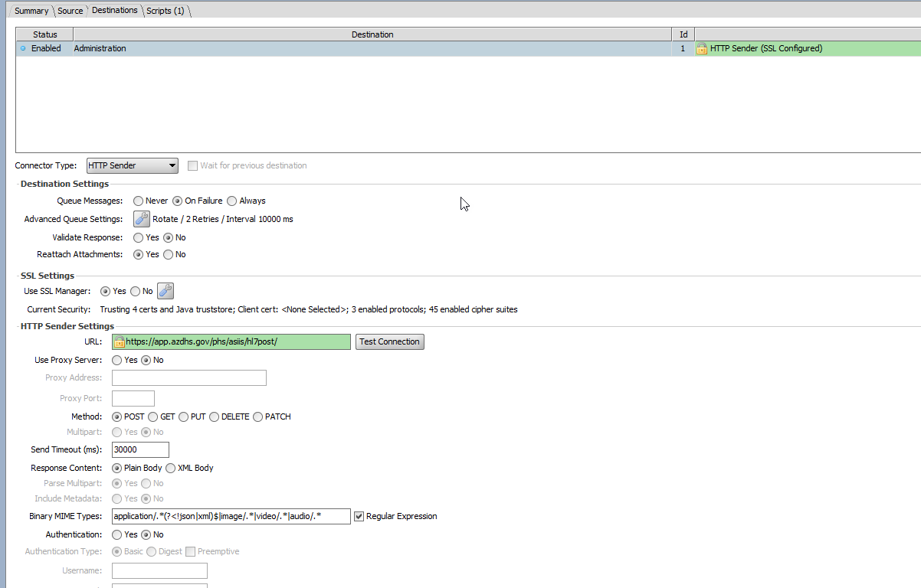Switch to the Summary tab

[31, 10]
